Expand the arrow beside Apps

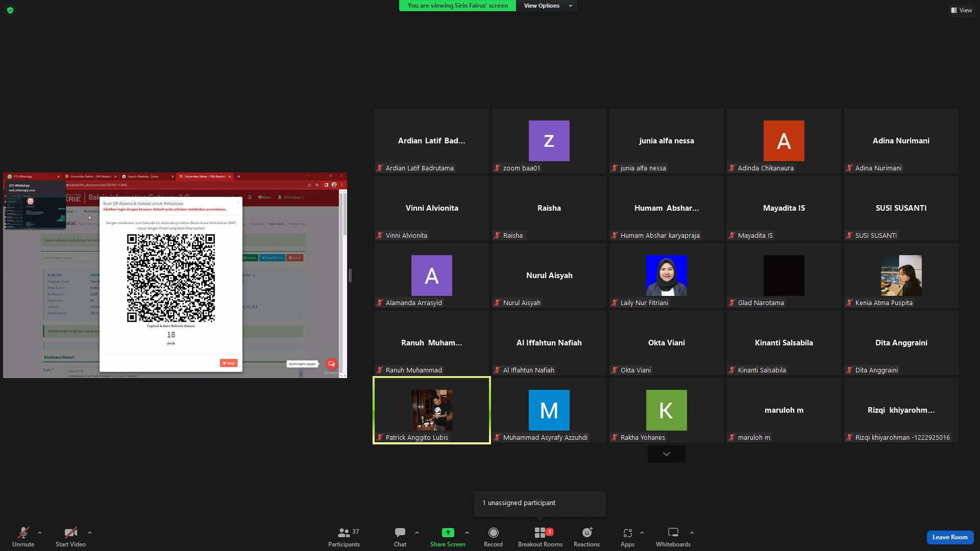pyautogui.click(x=642, y=533)
